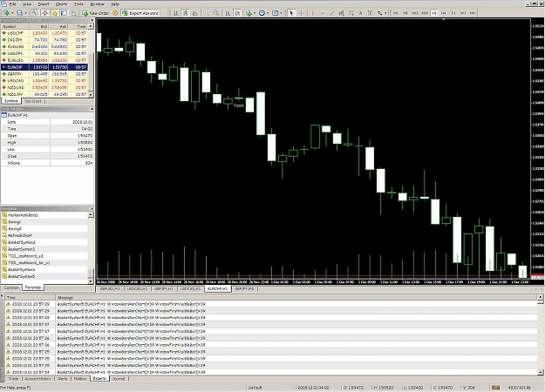Expand the Indicators dropdown arrow

tap(255, 13)
